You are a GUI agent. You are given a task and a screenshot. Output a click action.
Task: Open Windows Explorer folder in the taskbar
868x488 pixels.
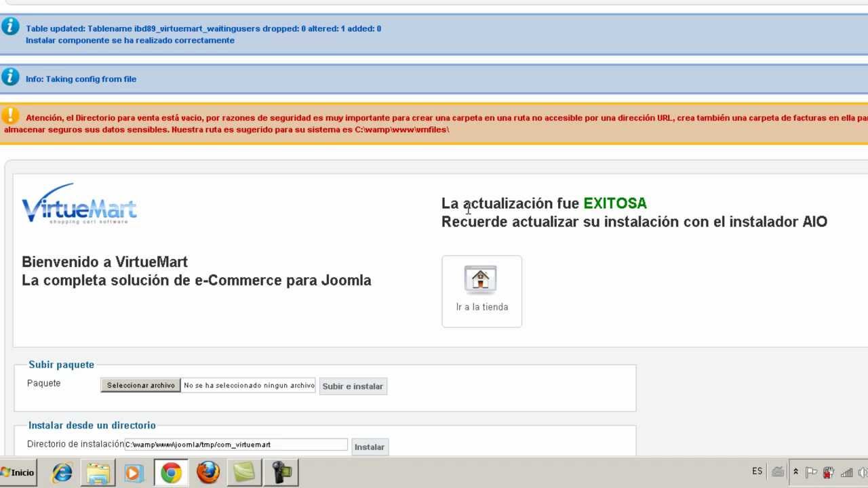pos(98,472)
